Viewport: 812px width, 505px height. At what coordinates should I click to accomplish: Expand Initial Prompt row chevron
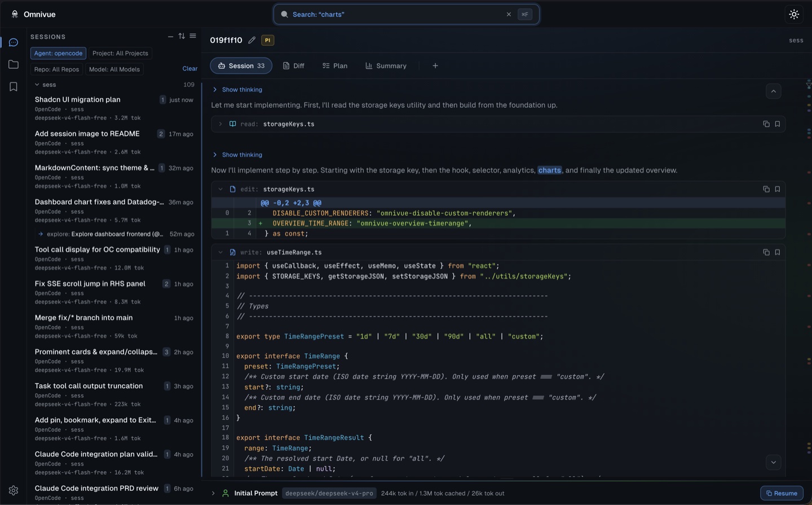(x=213, y=493)
